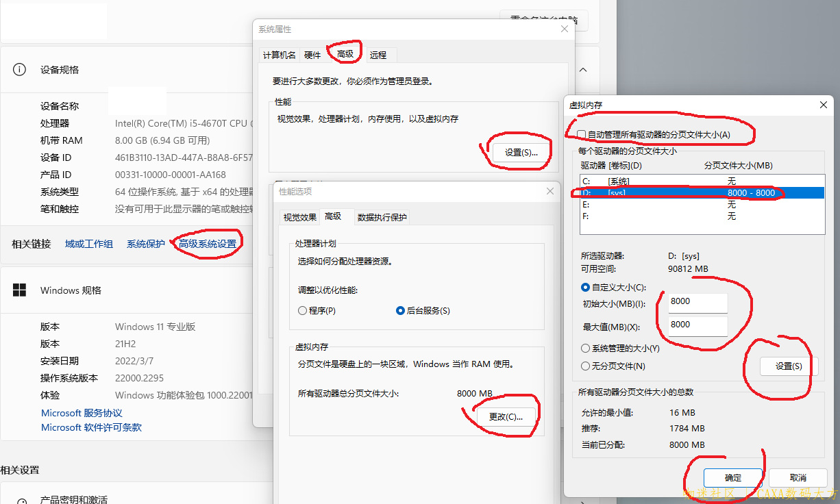Choose 系统管理的大小(Y) radio option
This screenshot has height=504, width=840.
point(620,349)
